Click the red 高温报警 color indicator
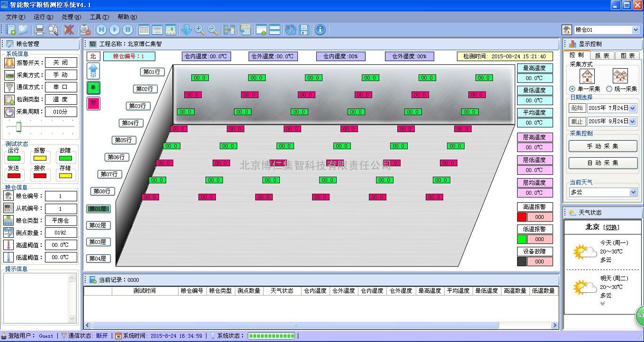The image size is (644, 342). (x=522, y=217)
